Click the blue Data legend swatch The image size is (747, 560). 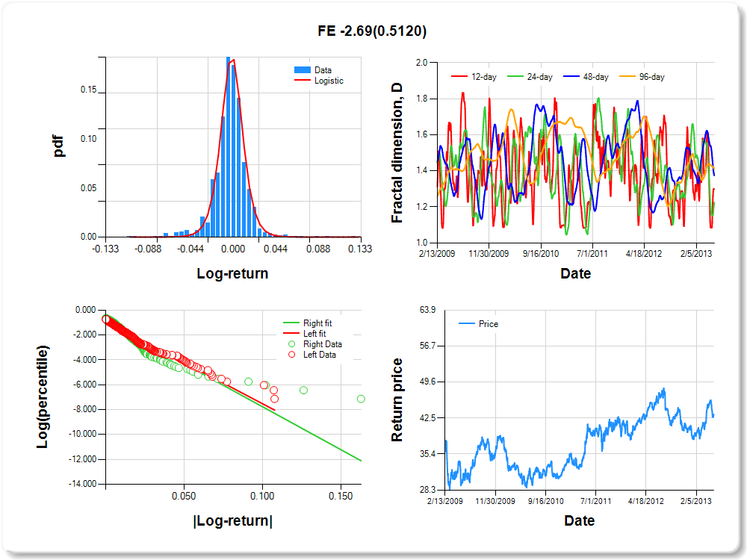tap(303, 70)
